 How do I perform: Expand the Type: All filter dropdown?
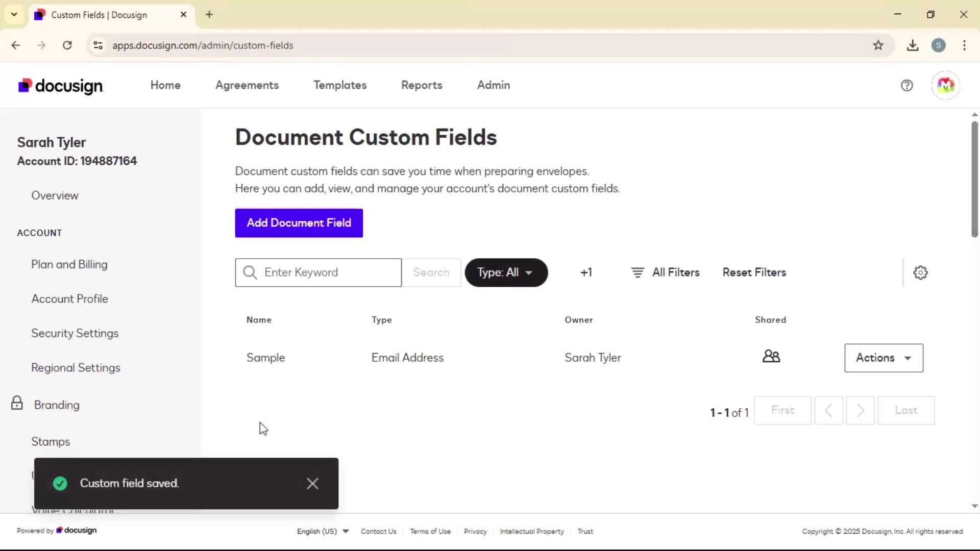(x=506, y=272)
